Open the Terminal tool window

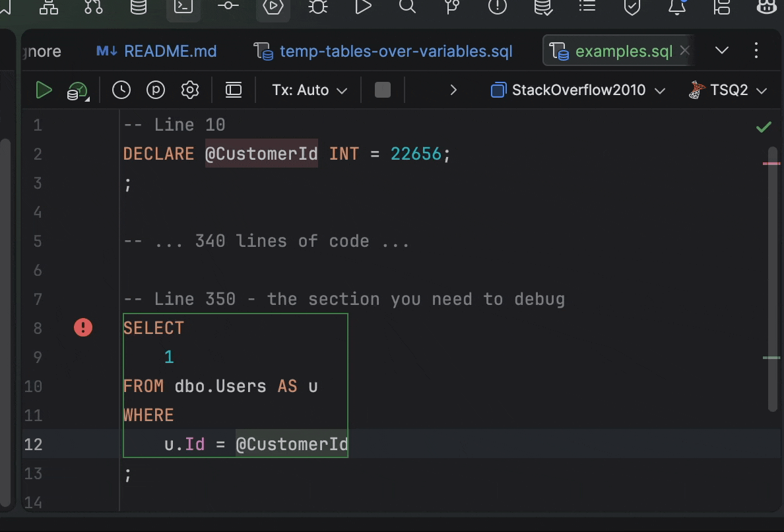pyautogui.click(x=183, y=7)
